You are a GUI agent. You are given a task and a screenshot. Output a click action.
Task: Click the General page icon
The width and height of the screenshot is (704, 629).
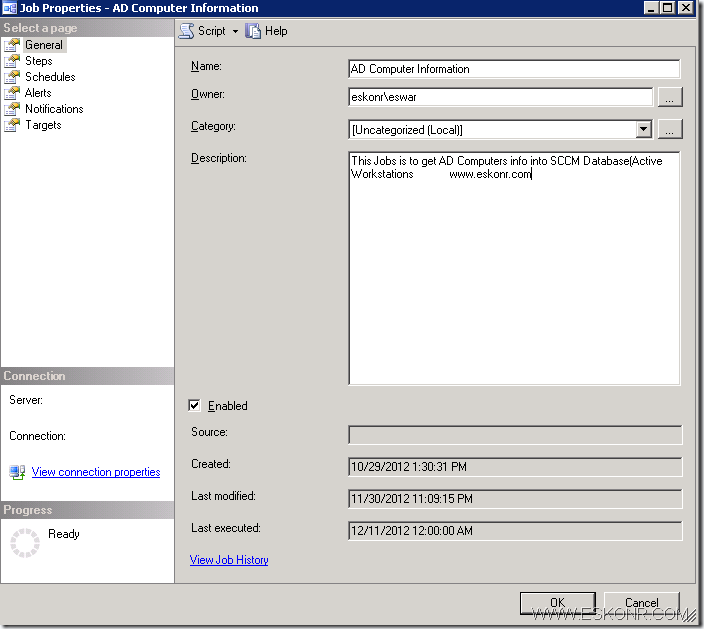pyautogui.click(x=12, y=45)
